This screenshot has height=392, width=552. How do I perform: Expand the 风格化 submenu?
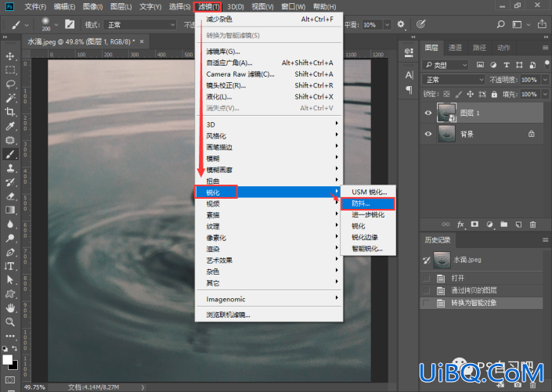pyautogui.click(x=269, y=136)
